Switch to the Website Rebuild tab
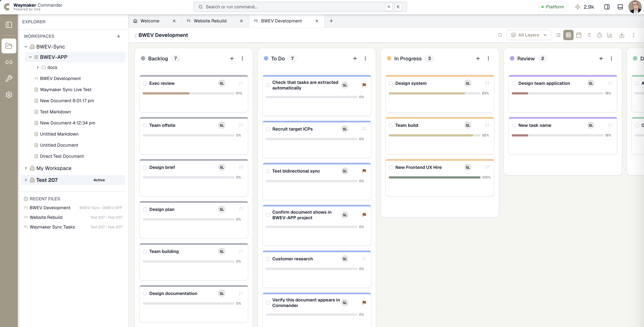This screenshot has width=644, height=327. click(210, 21)
